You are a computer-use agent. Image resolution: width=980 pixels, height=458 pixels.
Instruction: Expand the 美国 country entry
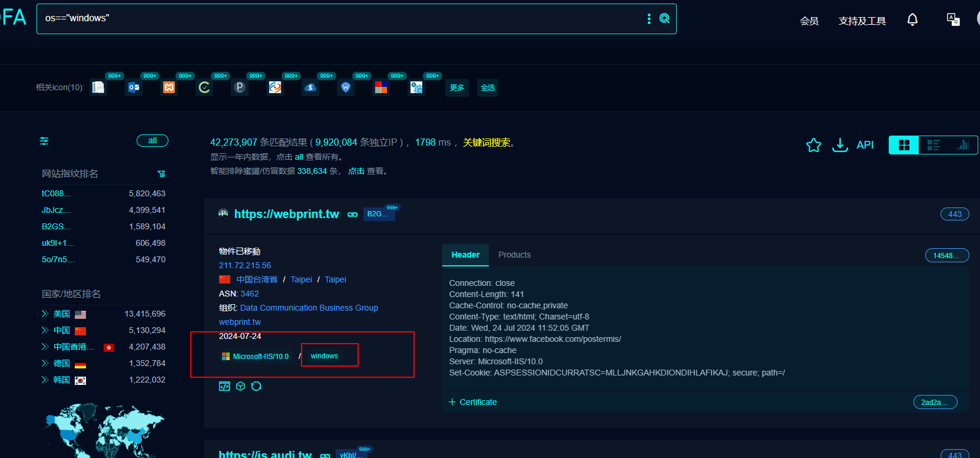point(45,314)
